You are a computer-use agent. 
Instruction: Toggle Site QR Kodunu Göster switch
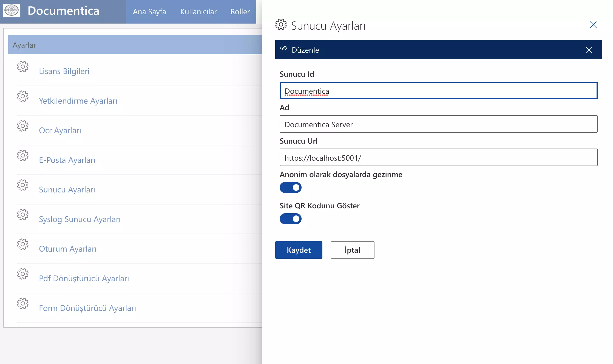point(291,219)
